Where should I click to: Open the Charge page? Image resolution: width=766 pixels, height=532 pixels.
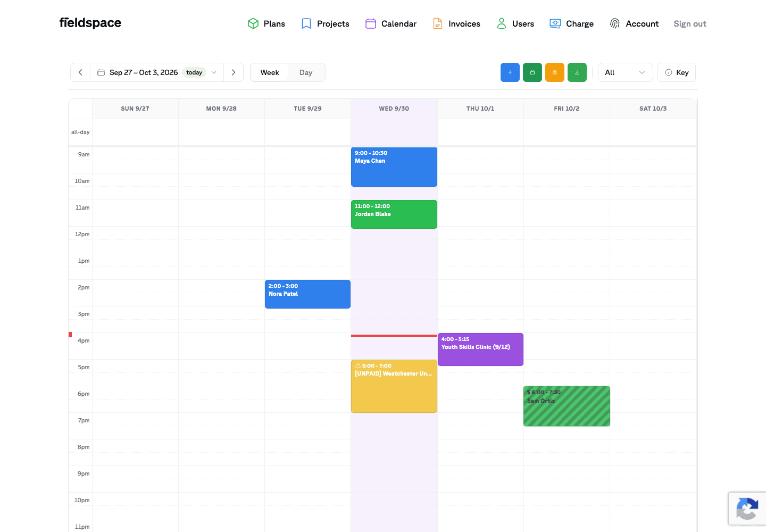click(571, 23)
